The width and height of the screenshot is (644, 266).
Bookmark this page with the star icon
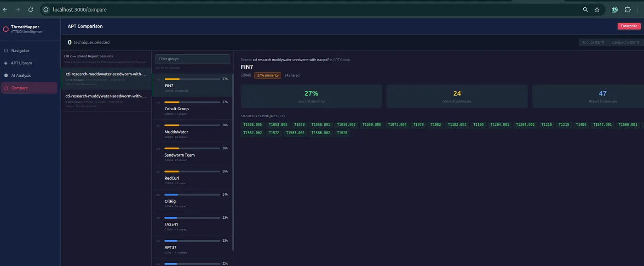(x=597, y=9)
